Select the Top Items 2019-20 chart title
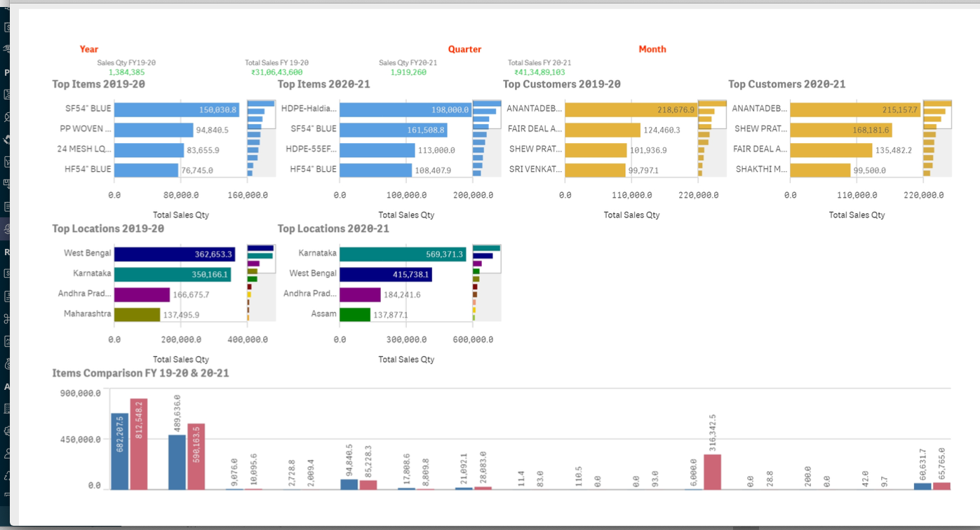Viewport: 980px width, 530px height. coord(99,84)
